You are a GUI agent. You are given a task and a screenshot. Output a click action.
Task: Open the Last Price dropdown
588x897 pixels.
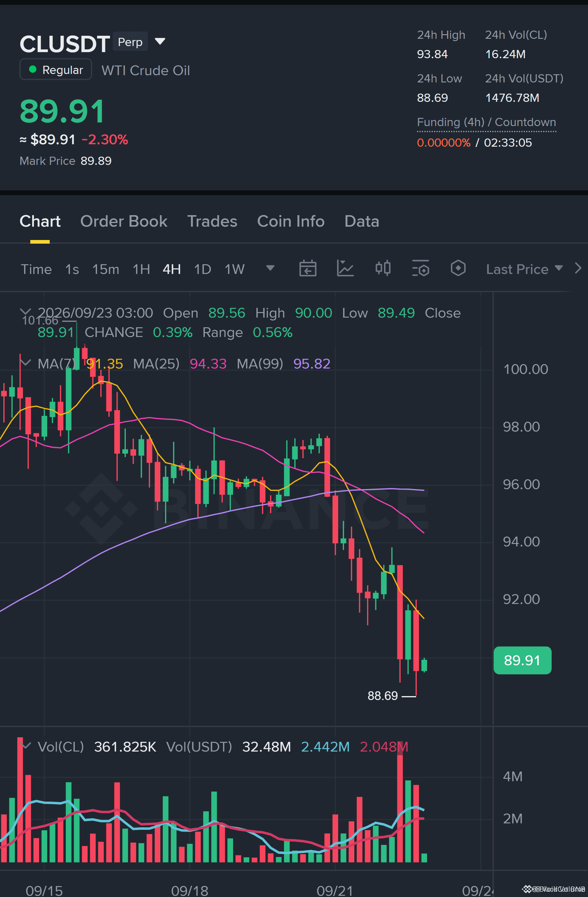[x=524, y=269]
